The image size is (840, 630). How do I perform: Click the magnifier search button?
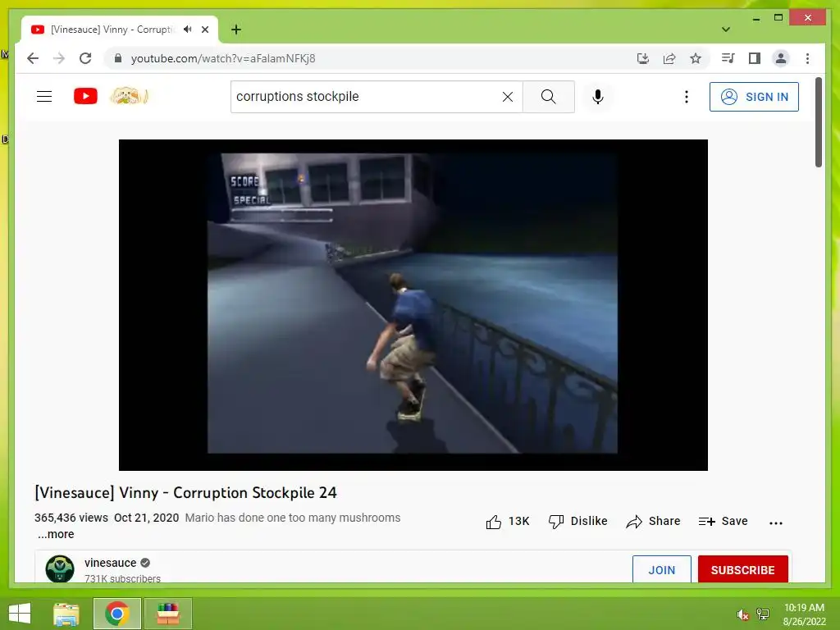(549, 97)
